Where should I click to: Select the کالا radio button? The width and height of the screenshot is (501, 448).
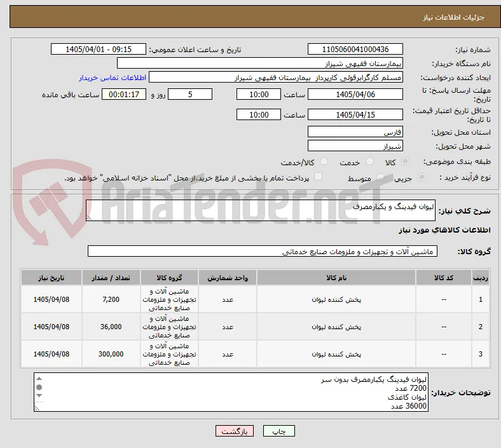point(405,161)
